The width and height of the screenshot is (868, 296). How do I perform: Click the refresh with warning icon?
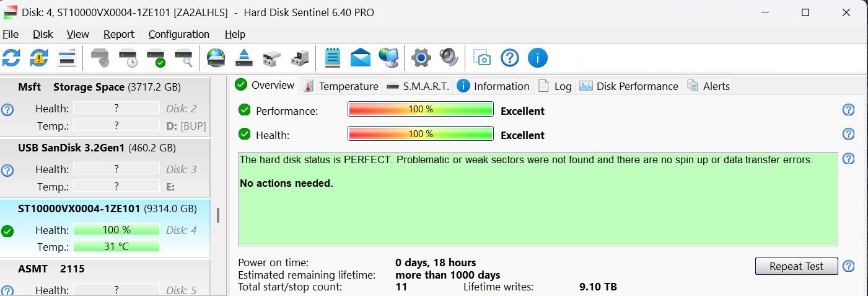point(39,58)
